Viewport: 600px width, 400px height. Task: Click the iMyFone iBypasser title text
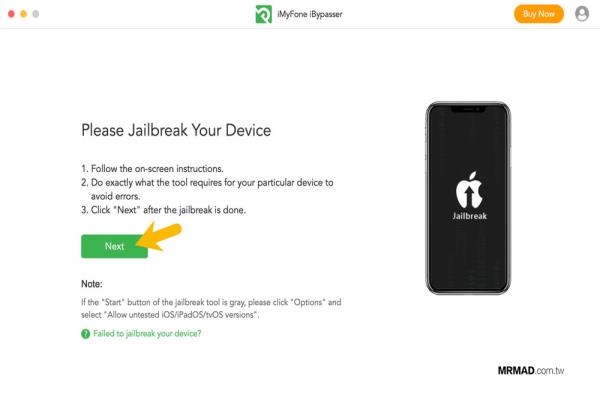coord(310,14)
